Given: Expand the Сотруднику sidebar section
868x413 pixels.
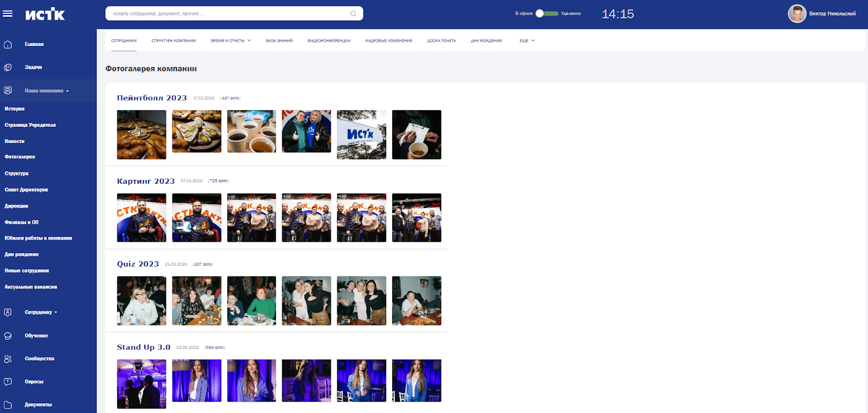Looking at the screenshot, I should (x=41, y=313).
